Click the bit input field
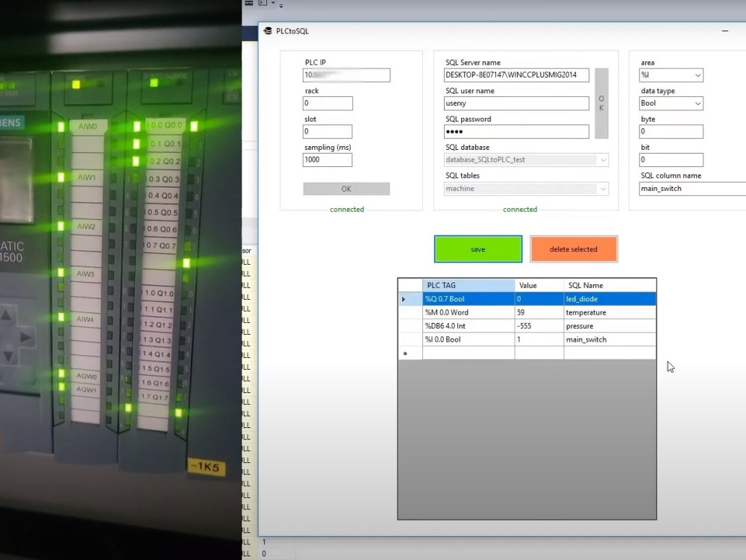The height and width of the screenshot is (560, 746). 671,160
